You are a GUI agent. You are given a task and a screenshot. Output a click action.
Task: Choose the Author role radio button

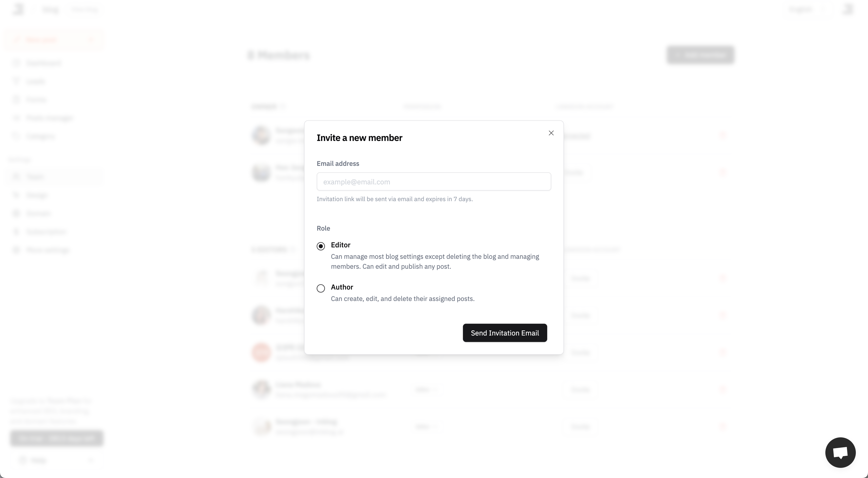point(321,288)
